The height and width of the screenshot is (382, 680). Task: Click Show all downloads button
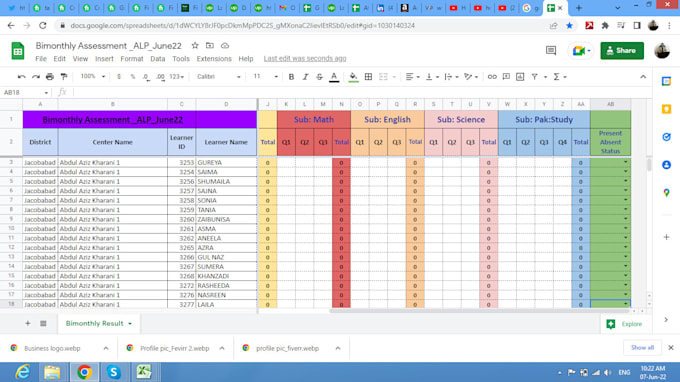642,348
